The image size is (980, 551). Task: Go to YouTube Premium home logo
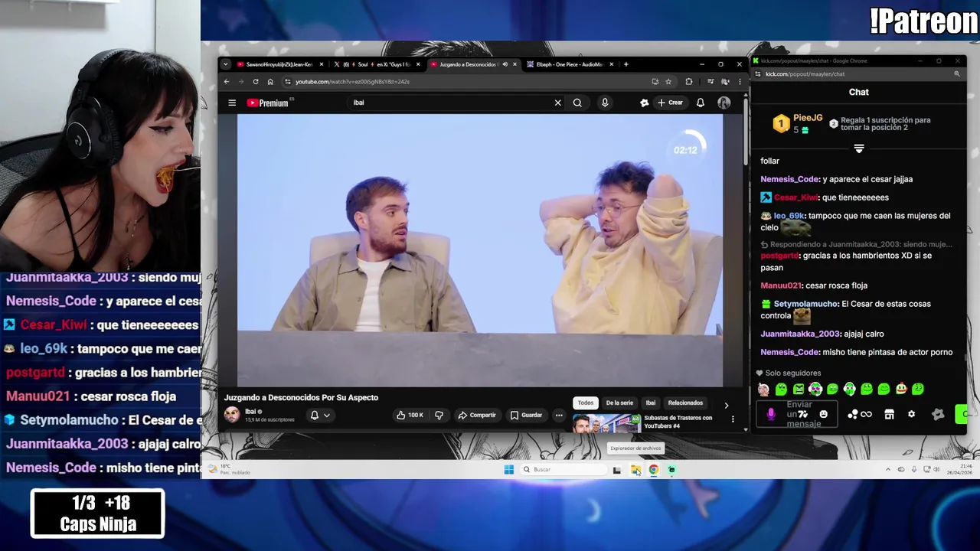(x=268, y=103)
